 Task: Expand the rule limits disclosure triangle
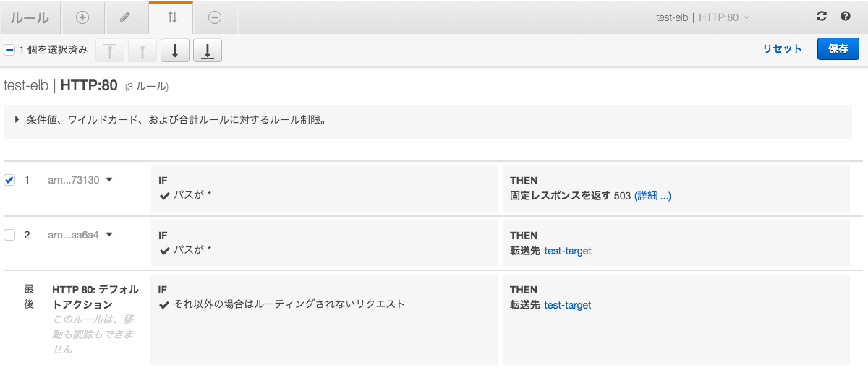(x=17, y=119)
